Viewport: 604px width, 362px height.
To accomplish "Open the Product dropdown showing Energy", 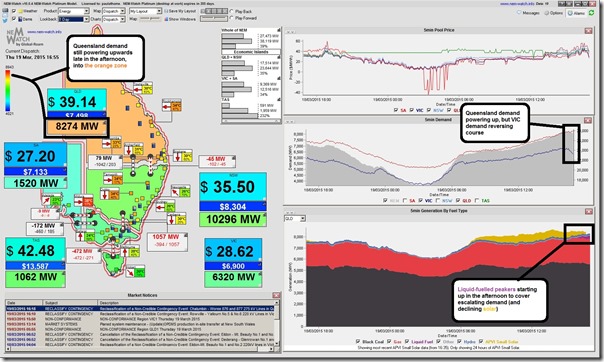I will pos(74,11).
